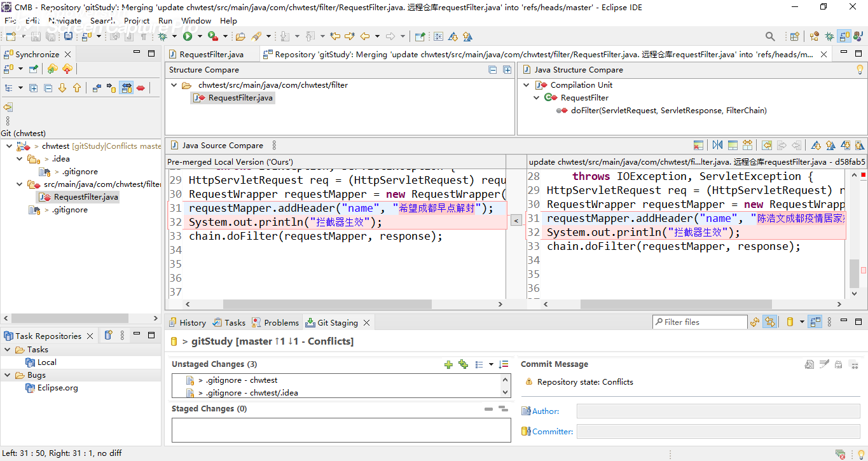Click the green Run button in toolbar
This screenshot has width=868, height=461.
click(188, 37)
